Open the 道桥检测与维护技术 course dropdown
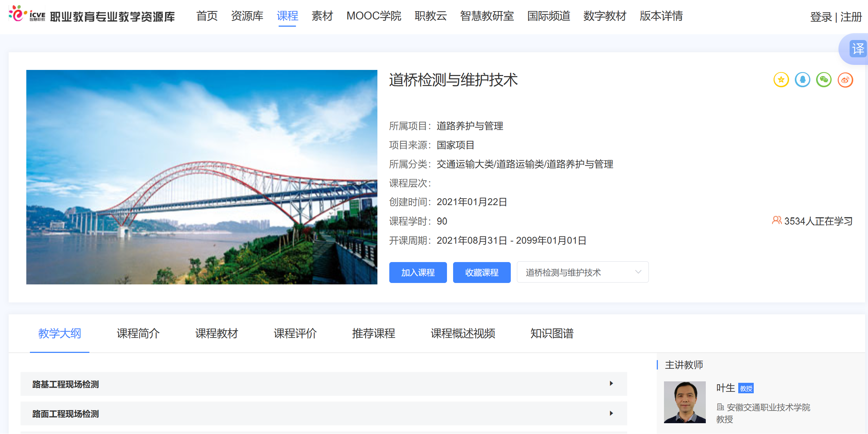Viewport: 868px width, 434px height. tap(583, 272)
